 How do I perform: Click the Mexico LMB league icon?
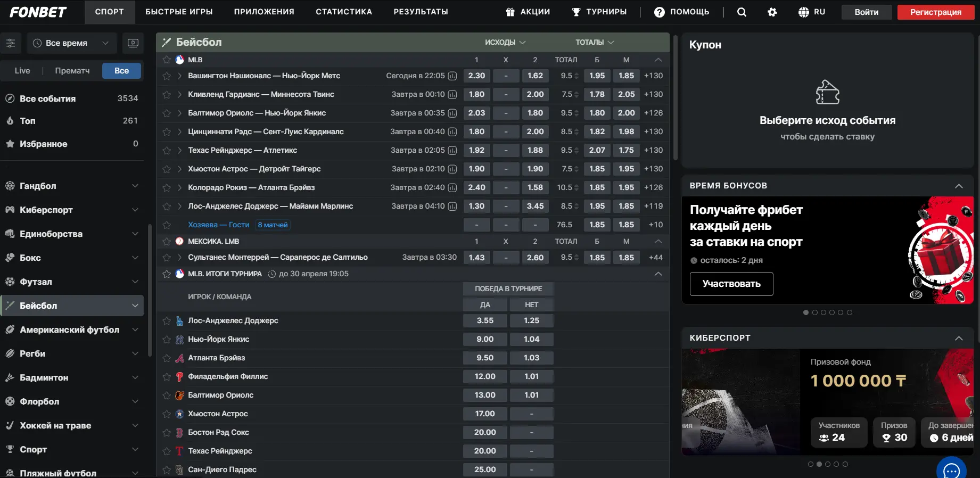(x=180, y=241)
